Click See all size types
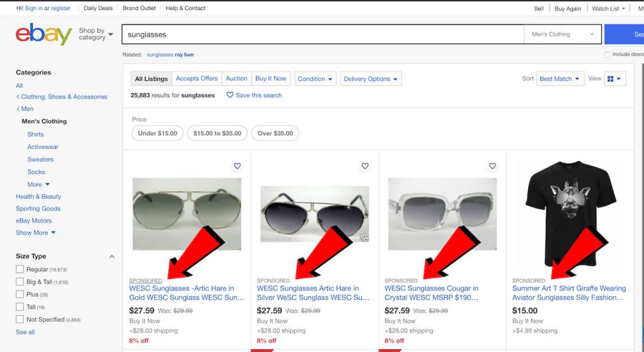 [25, 332]
